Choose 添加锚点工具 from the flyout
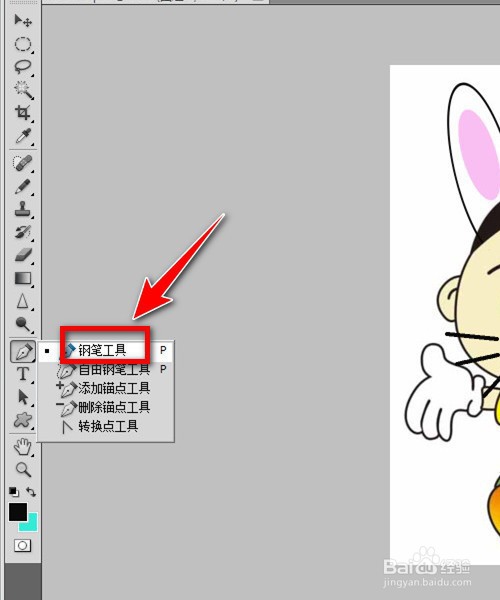This screenshot has height=600, width=500. 106,388
